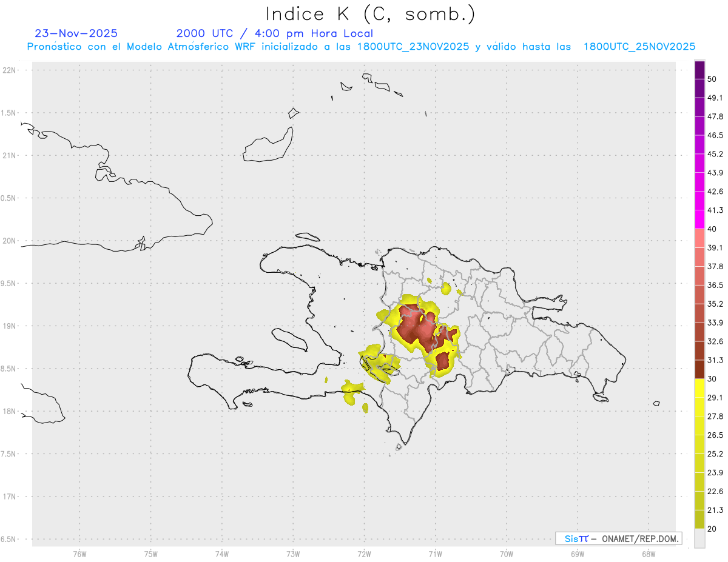Pick the pale gray swatch below the 20 label
728x562 pixels.
699,538
